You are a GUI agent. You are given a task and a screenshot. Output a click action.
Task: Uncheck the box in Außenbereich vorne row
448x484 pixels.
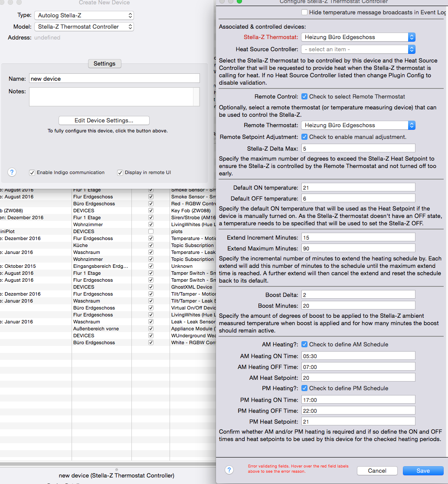[x=151, y=329]
